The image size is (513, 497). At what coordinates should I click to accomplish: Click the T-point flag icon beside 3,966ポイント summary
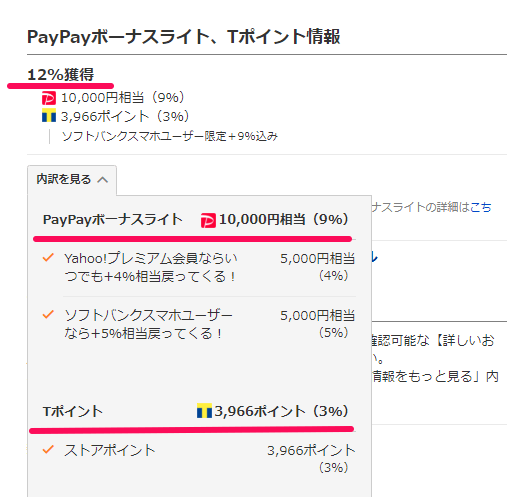pyautogui.click(x=49, y=115)
